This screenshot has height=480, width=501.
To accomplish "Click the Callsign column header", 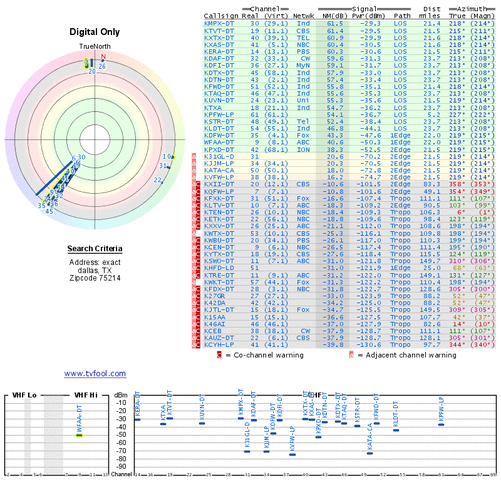I will point(221,16).
